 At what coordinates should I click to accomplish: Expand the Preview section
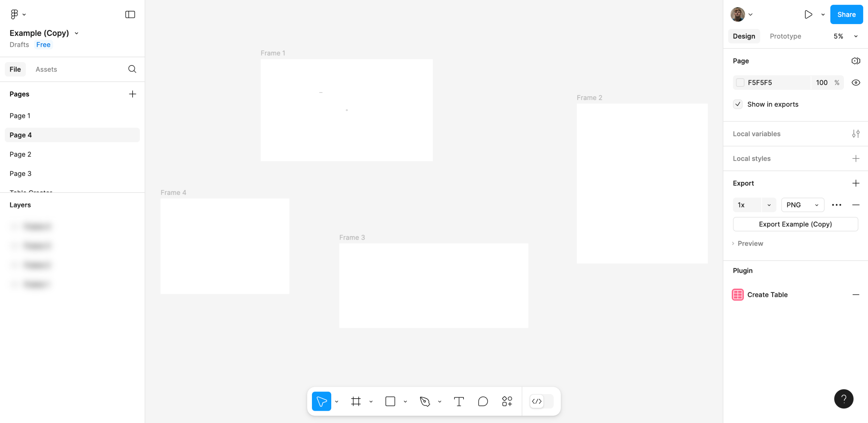click(750, 243)
